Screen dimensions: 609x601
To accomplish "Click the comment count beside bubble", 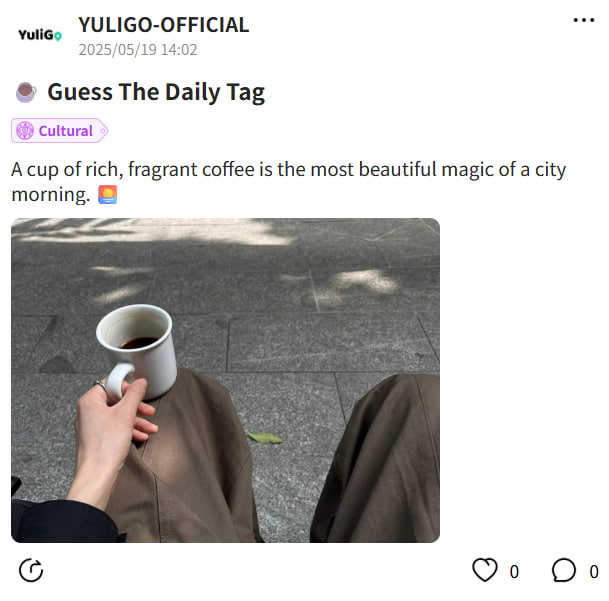I will 594,572.
